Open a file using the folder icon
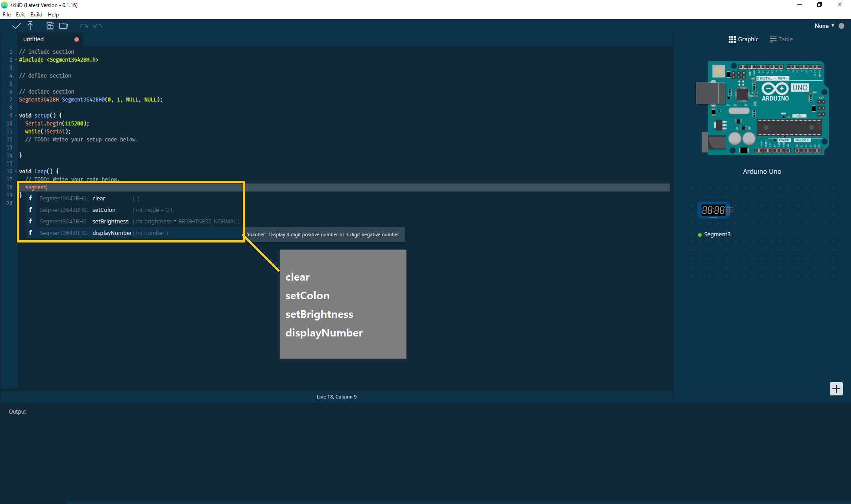The height and width of the screenshot is (504, 851). 64,26
